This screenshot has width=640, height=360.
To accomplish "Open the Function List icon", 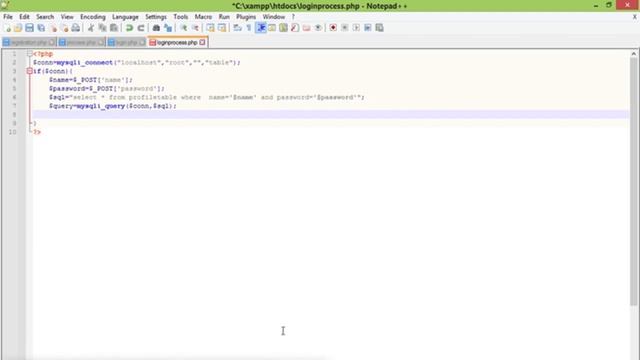I will click(x=295, y=28).
